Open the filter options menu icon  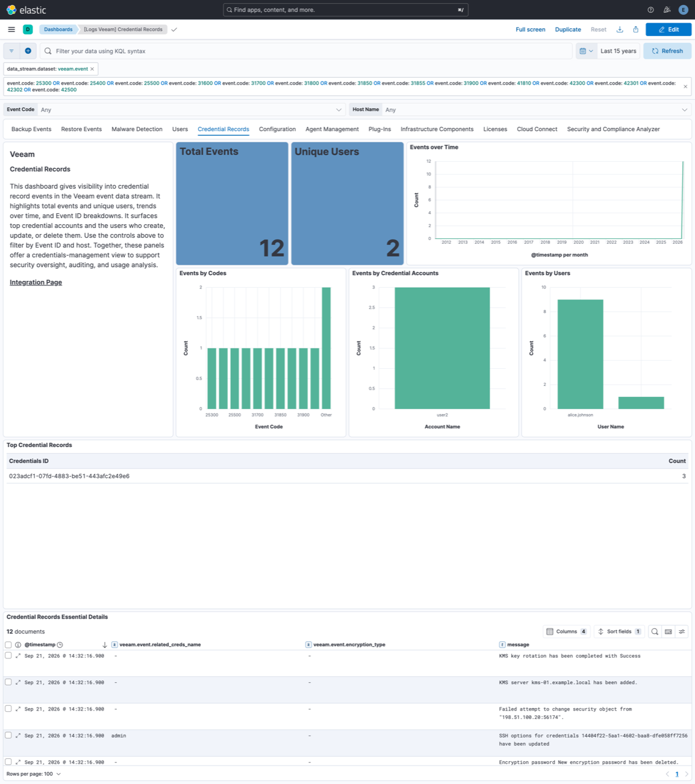coord(12,51)
